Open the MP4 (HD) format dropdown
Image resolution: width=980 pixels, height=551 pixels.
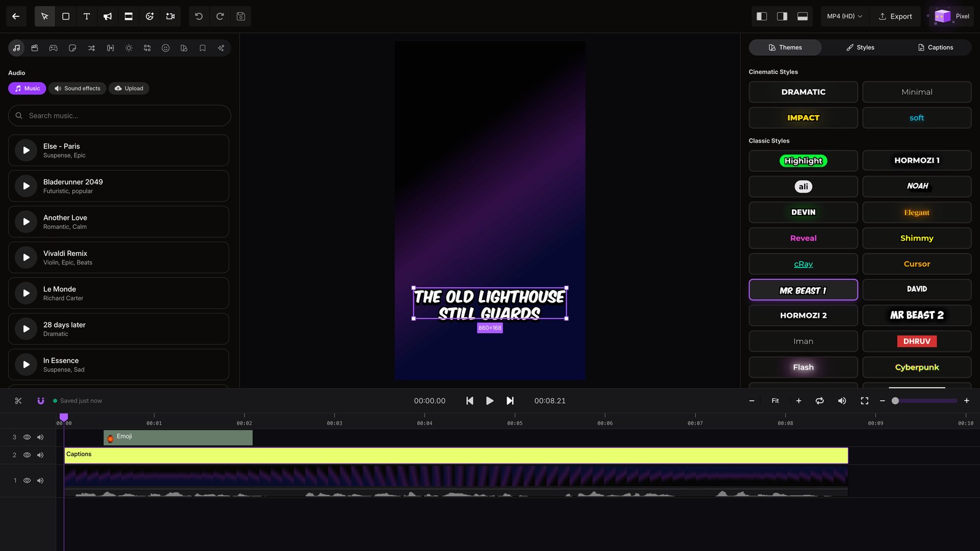844,17
